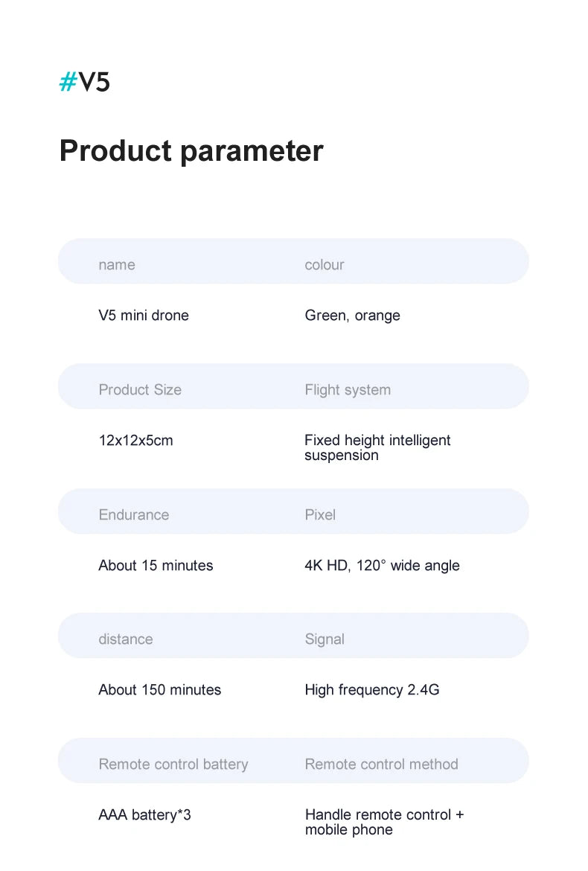Select the "Remote control battery" header

pyautogui.click(x=173, y=765)
